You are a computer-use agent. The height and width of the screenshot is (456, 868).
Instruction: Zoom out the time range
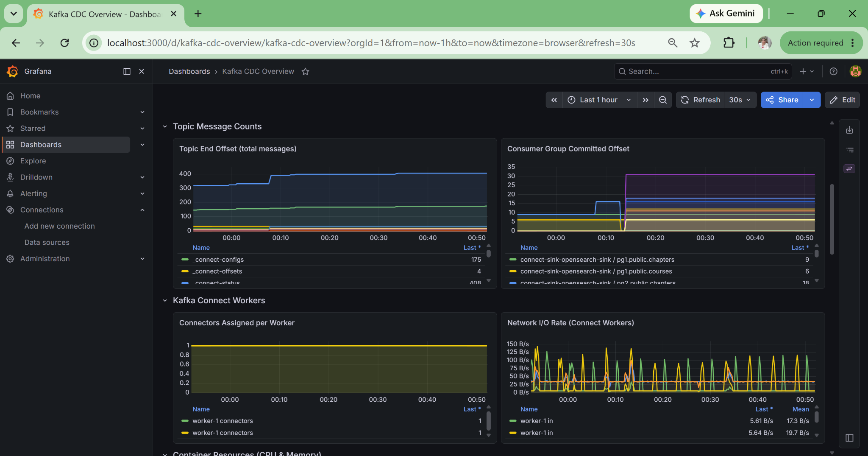663,100
